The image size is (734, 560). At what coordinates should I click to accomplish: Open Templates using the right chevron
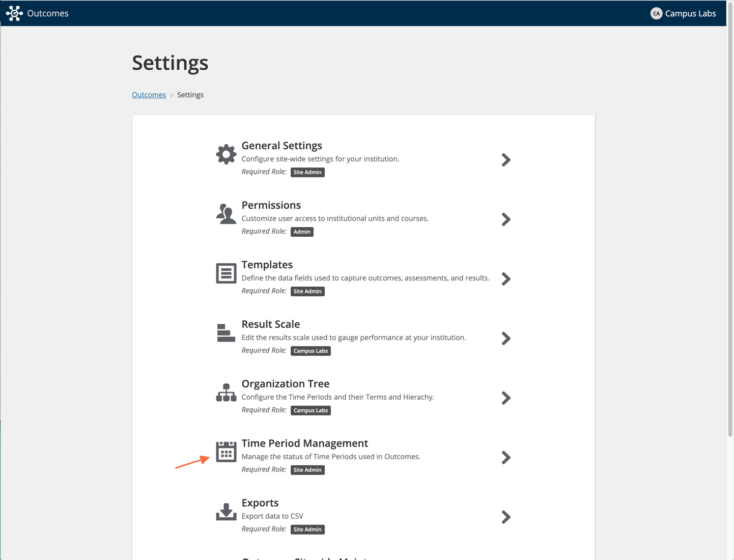point(505,279)
